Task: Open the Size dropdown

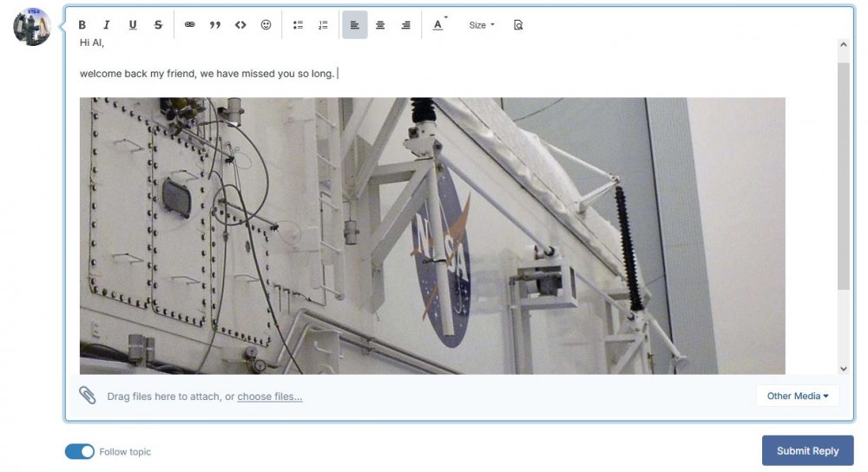Action: pyautogui.click(x=482, y=25)
